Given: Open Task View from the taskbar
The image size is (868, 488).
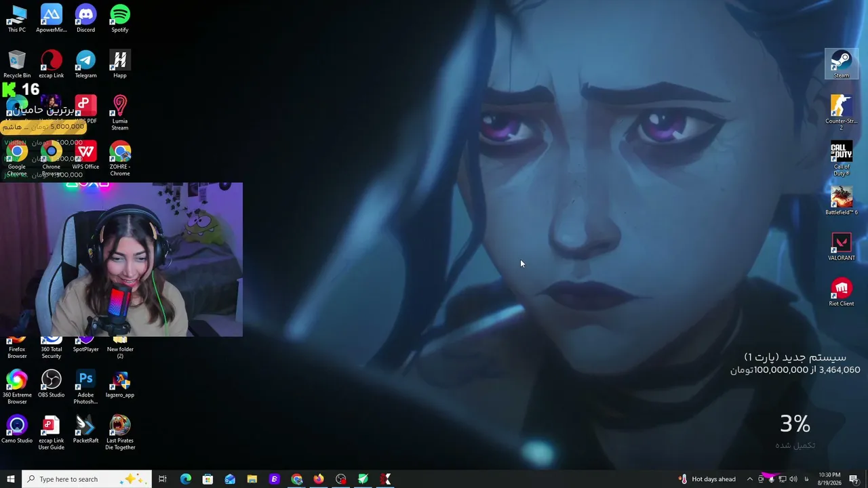Looking at the screenshot, I should coord(163,479).
